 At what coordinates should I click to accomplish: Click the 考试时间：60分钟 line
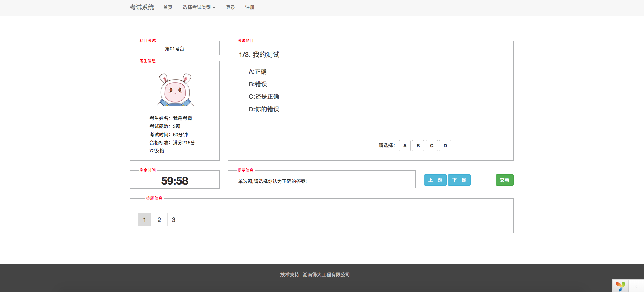click(169, 135)
